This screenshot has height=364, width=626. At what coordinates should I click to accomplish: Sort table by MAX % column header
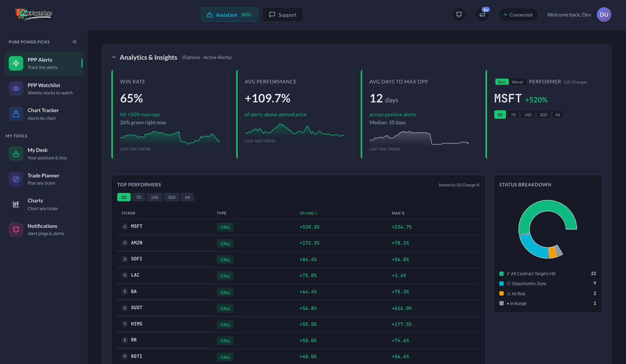click(x=398, y=213)
